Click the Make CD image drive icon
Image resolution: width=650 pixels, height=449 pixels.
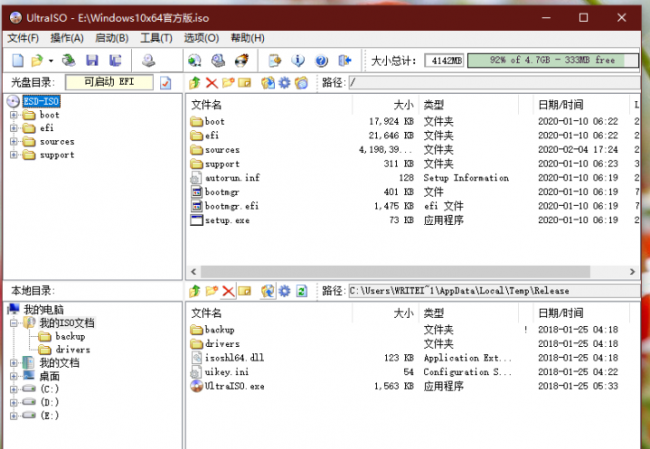[x=148, y=61]
